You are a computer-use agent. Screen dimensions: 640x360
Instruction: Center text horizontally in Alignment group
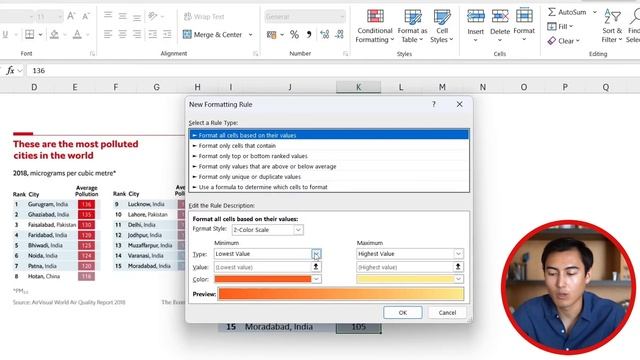[x=122, y=34]
